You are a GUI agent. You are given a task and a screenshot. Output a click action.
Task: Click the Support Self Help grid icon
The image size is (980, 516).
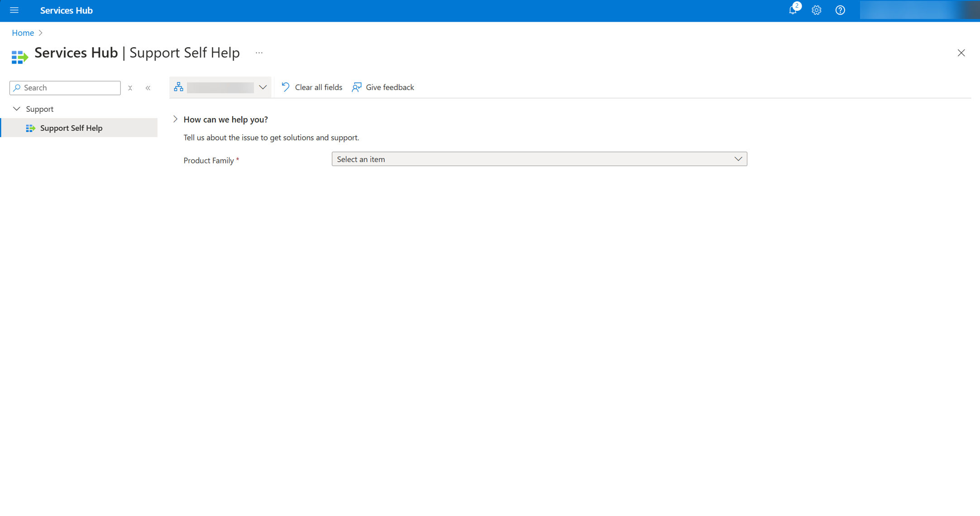coord(30,128)
